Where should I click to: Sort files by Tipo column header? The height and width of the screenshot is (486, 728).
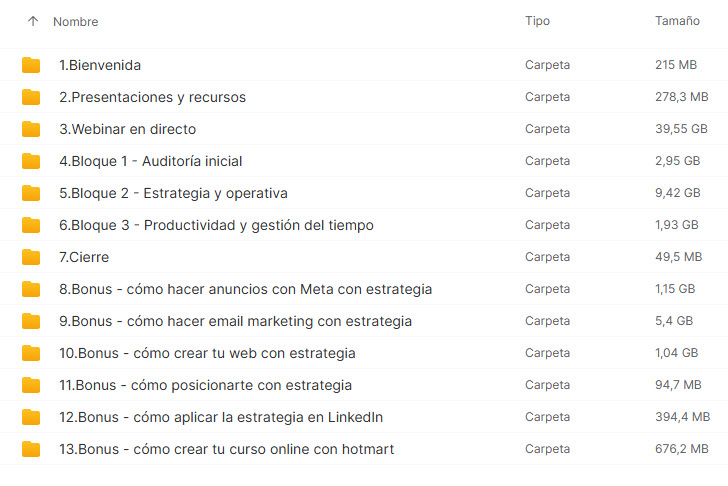point(537,21)
